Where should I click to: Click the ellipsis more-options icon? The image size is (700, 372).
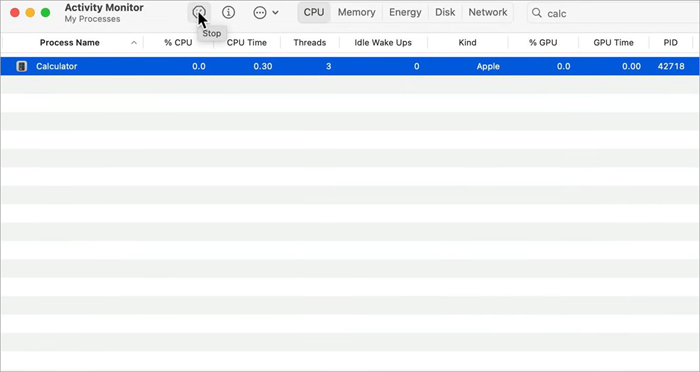260,13
